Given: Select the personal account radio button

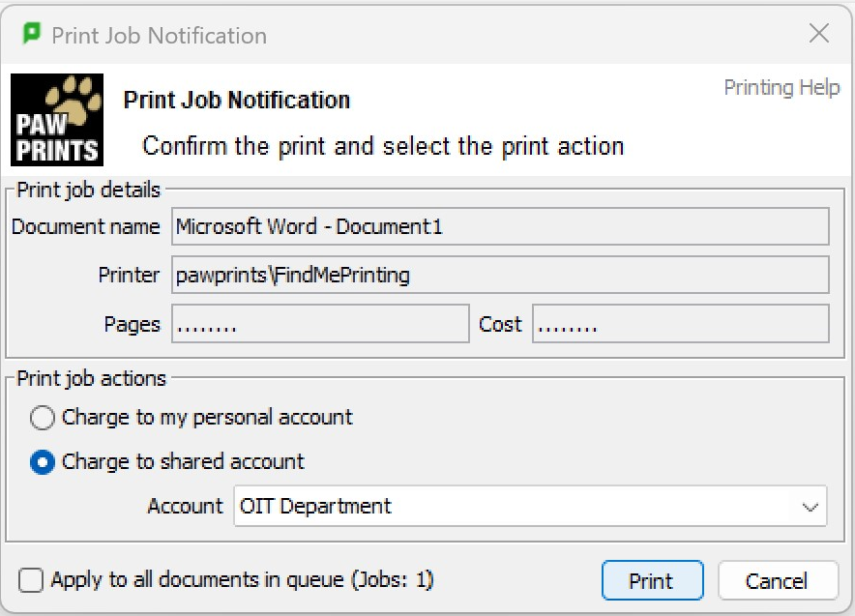Looking at the screenshot, I should point(42,418).
